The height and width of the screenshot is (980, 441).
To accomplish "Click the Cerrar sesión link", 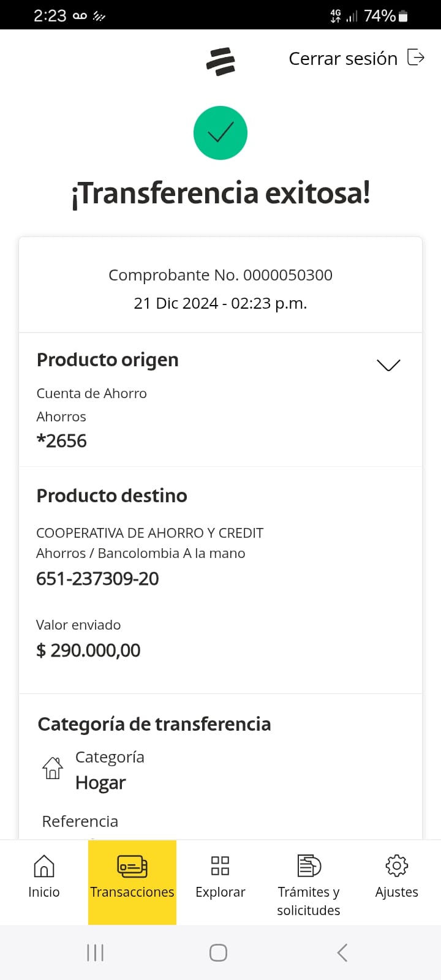I will coord(343,59).
